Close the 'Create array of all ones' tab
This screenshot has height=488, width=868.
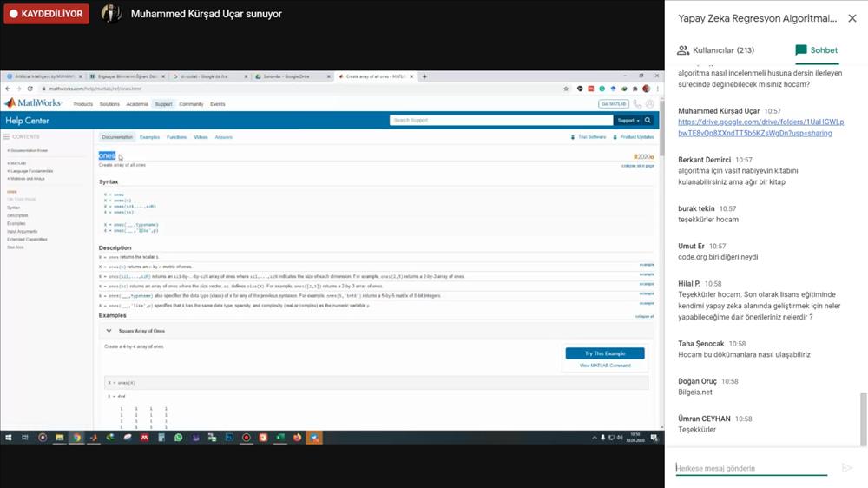pos(411,76)
